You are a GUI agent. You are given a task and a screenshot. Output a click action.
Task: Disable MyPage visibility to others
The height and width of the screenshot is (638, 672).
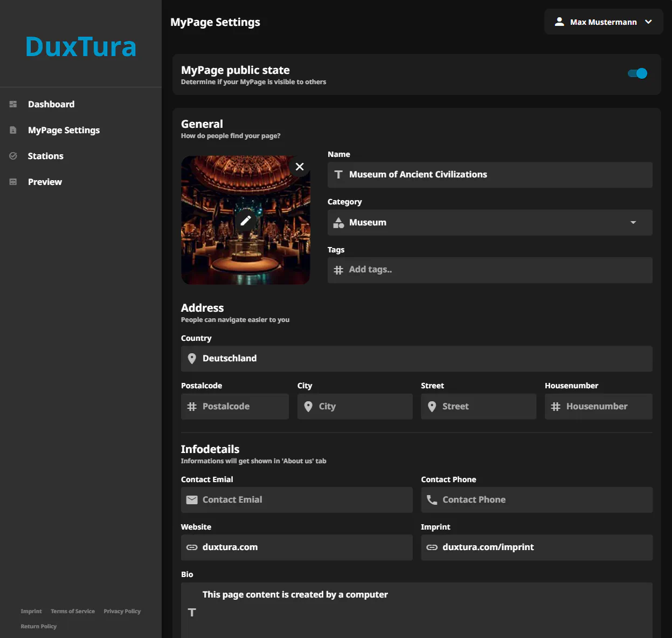638,73
